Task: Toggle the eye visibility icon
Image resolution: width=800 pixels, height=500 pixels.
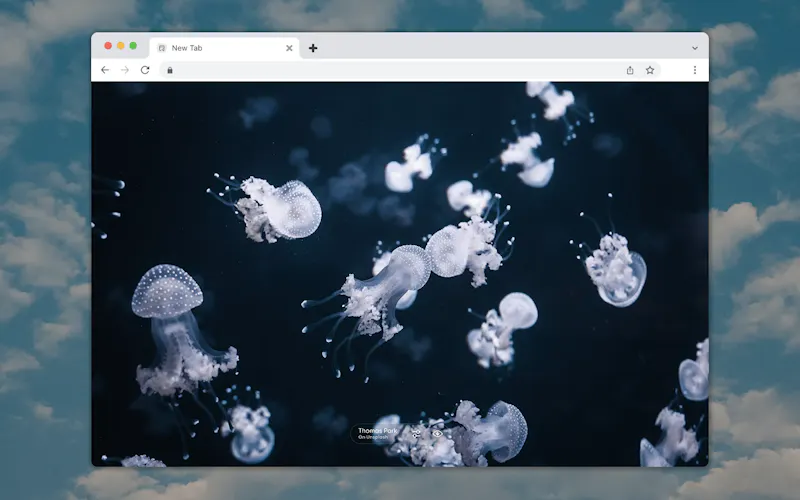Action: point(437,434)
